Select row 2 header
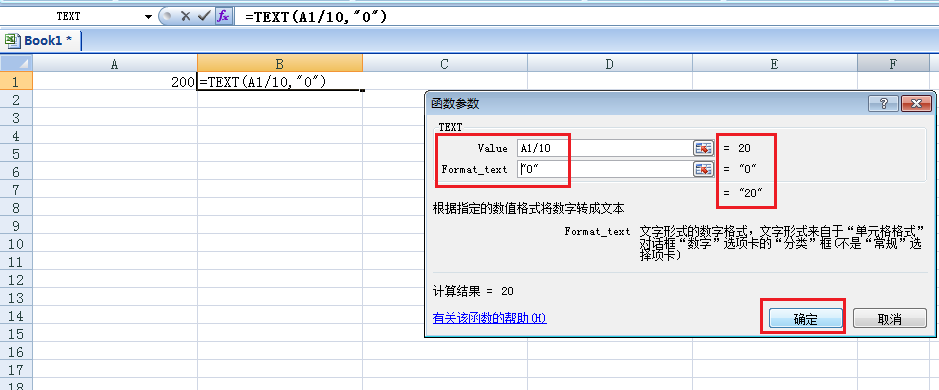Viewport: 939px width, 390px height. click(16, 99)
